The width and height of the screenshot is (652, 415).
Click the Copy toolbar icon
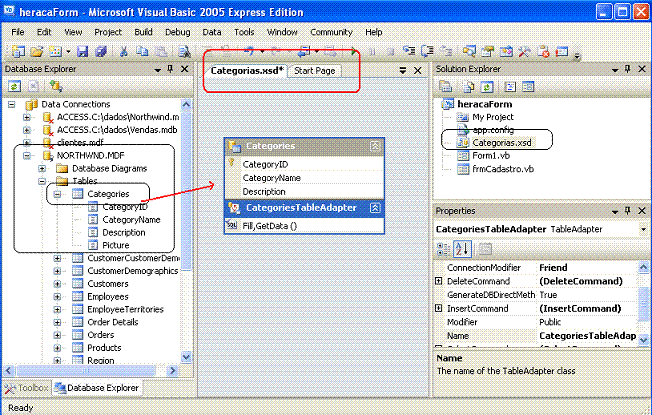pos(142,52)
